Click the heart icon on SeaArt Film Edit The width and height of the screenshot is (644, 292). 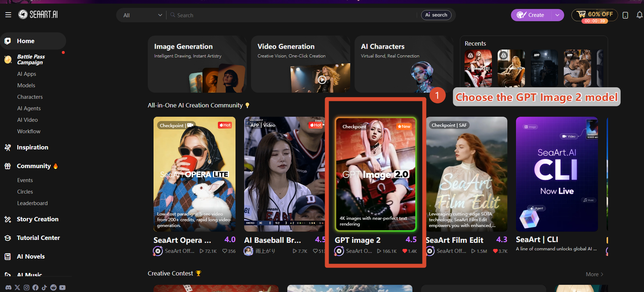click(495, 251)
